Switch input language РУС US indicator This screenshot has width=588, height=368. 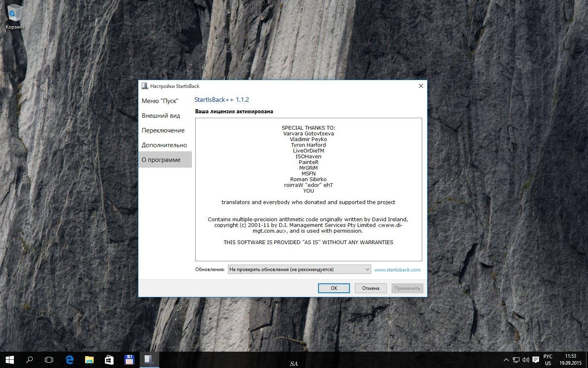point(548,360)
